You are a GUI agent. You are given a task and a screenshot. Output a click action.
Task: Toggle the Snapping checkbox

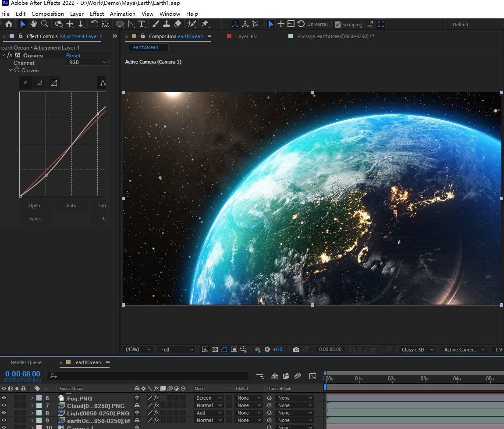tap(337, 25)
